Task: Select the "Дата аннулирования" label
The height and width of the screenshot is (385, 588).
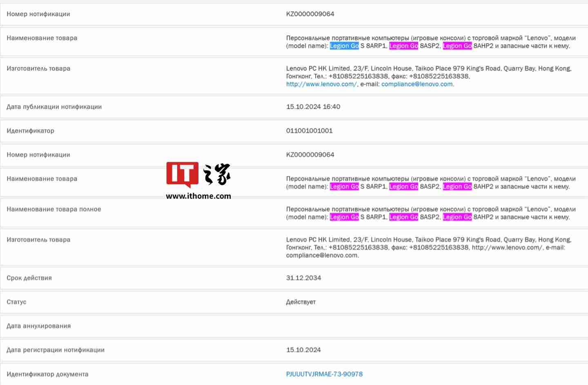Action: [39, 326]
